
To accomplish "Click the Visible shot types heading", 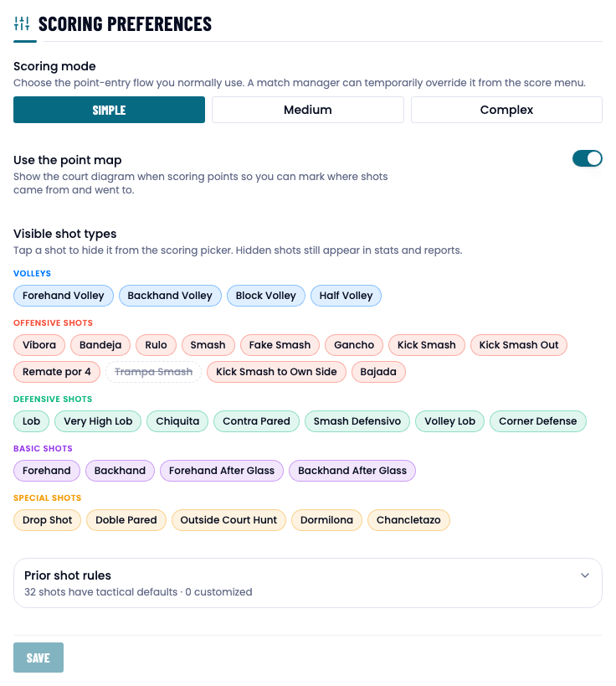I will coord(65,234).
